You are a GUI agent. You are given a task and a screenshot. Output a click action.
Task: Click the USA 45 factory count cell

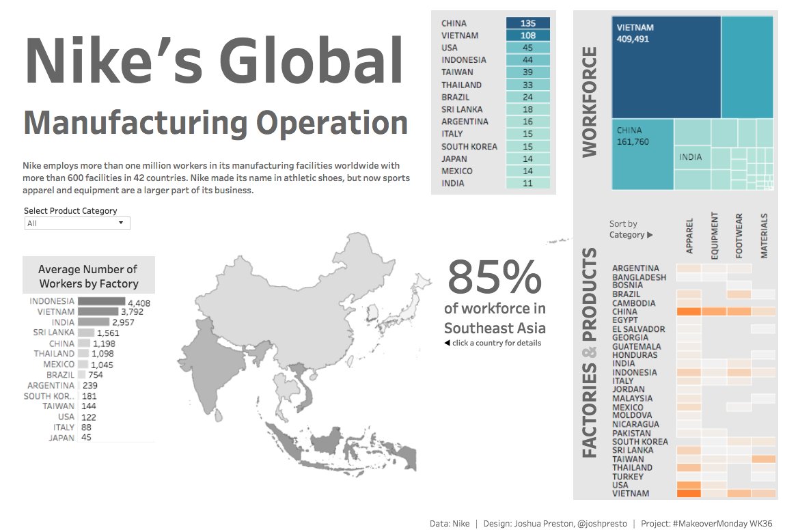(x=527, y=47)
